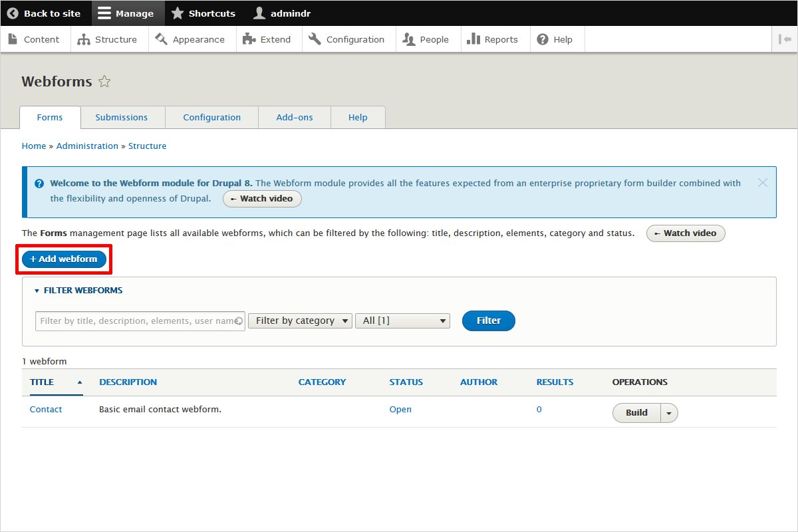Switch to the Add-ons tab
The image size is (798, 532).
[x=294, y=118]
